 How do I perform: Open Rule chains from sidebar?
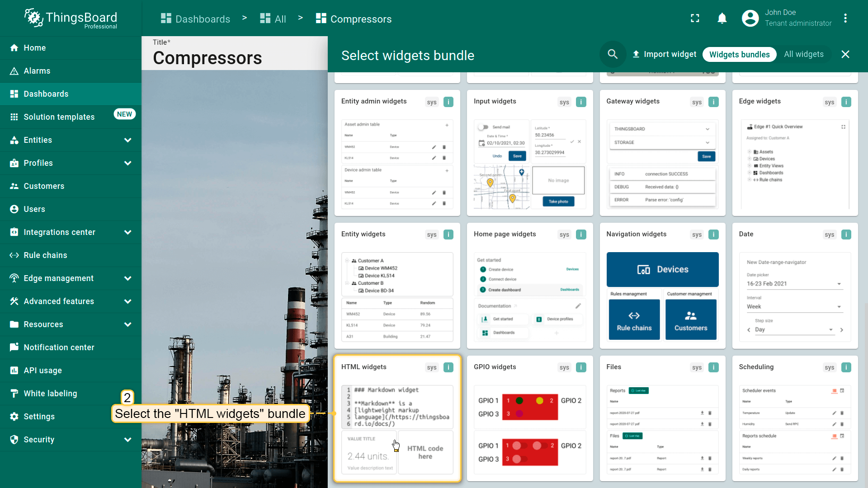[x=45, y=255]
